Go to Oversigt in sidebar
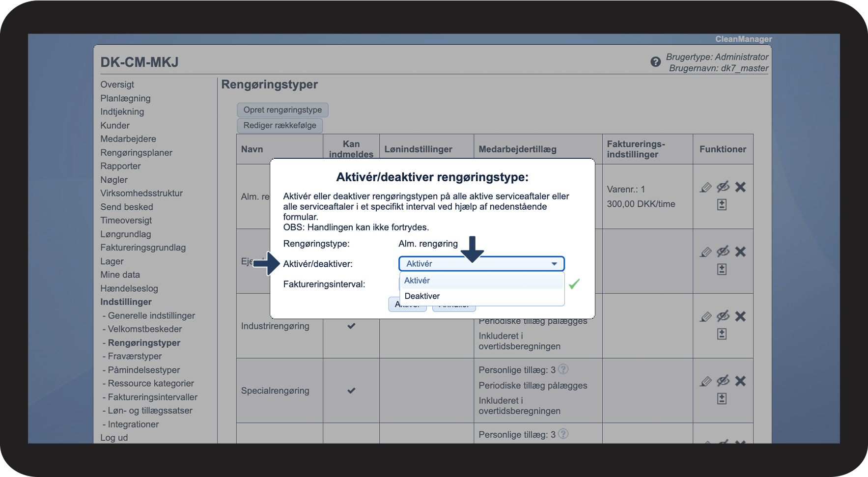 117,84
